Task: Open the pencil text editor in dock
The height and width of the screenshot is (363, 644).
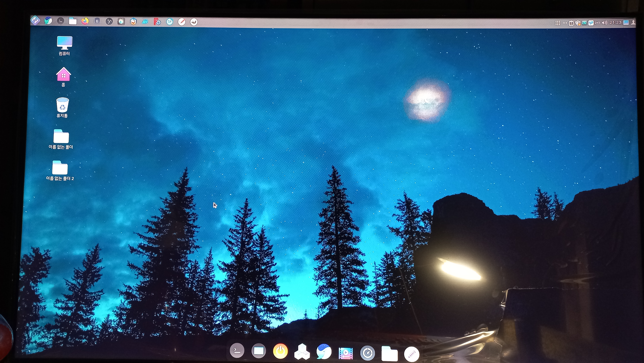Action: (412, 354)
